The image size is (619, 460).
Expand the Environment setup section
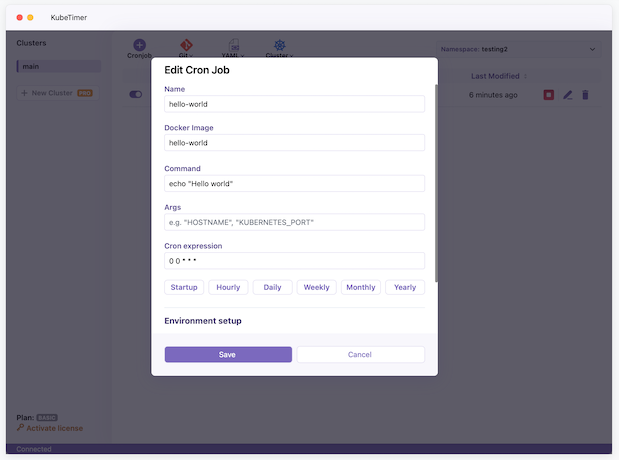(203, 321)
